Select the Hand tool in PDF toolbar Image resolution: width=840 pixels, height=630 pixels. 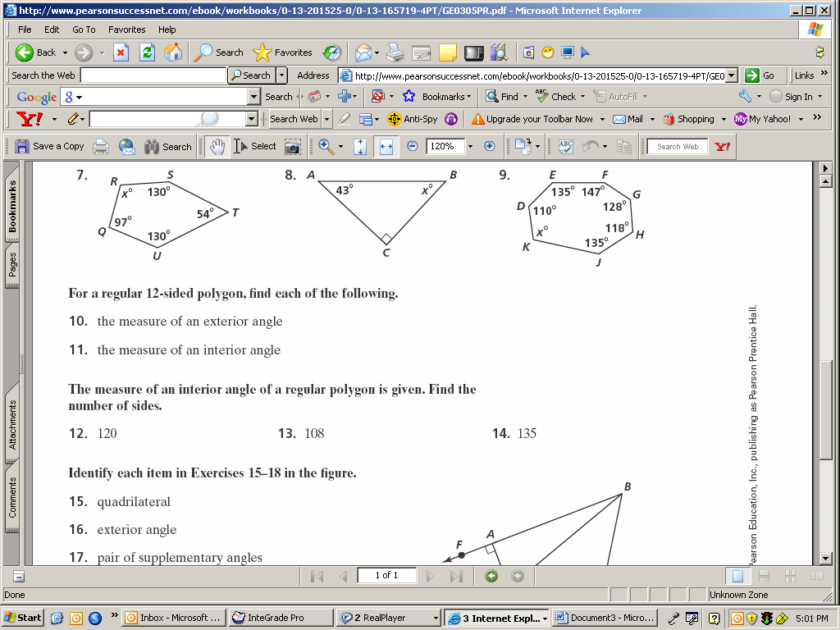click(217, 147)
